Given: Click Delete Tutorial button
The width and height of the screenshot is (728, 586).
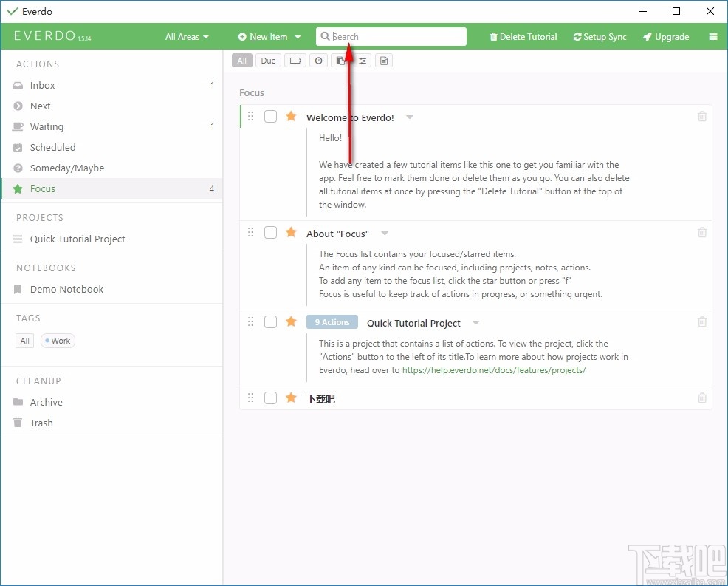Looking at the screenshot, I should coord(523,37).
